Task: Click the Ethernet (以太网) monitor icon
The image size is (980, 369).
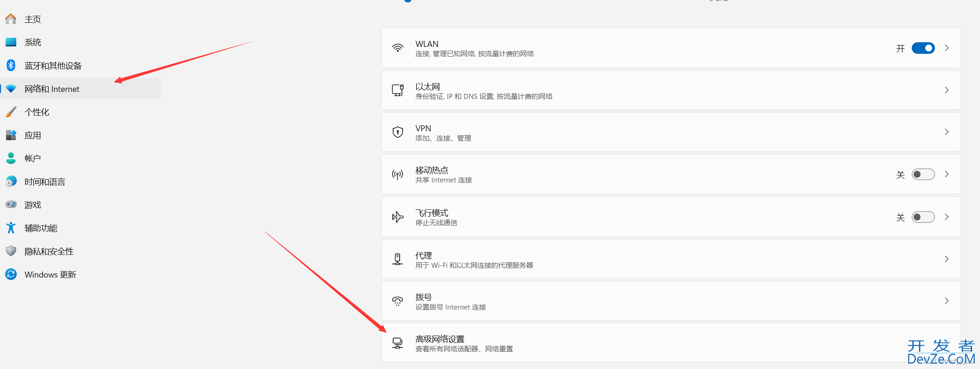Action: pos(398,90)
